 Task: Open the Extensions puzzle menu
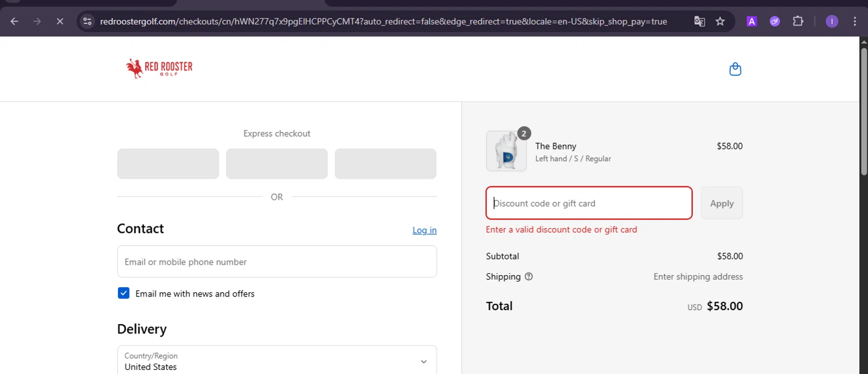[798, 21]
